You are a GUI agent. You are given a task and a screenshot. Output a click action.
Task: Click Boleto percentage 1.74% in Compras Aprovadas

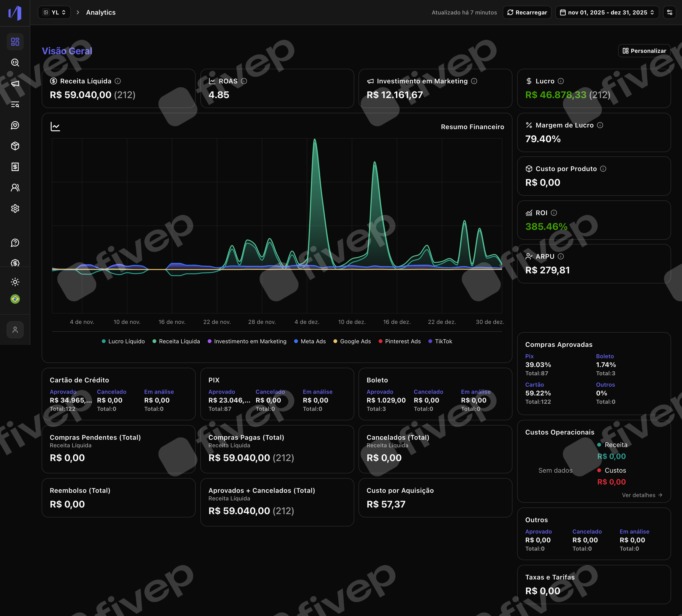[x=606, y=365]
